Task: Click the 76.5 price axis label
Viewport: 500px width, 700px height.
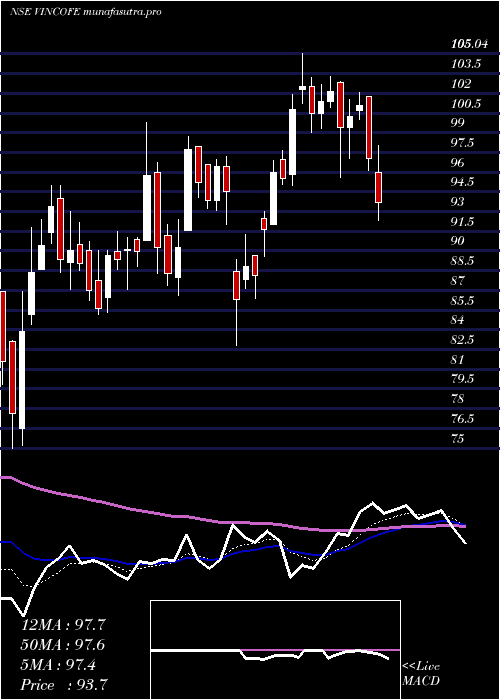Action: [463, 419]
